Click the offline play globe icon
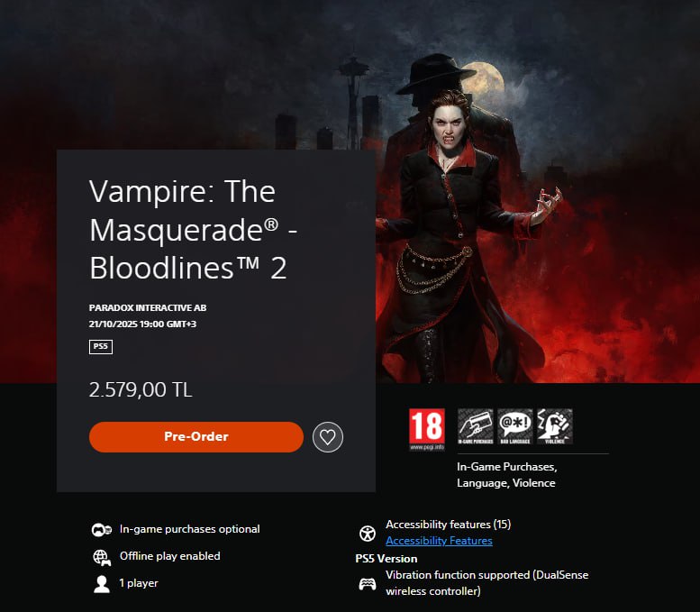The image size is (700, 612). (x=101, y=557)
